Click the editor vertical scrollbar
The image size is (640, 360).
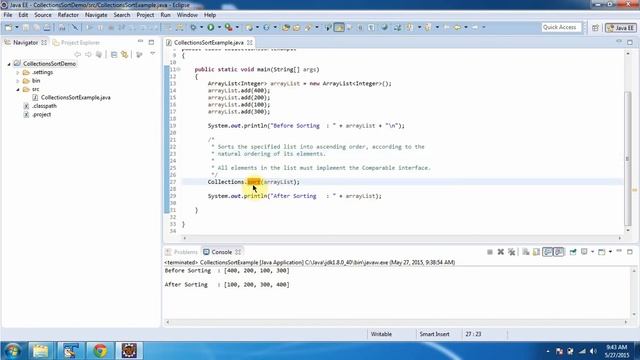628,159
